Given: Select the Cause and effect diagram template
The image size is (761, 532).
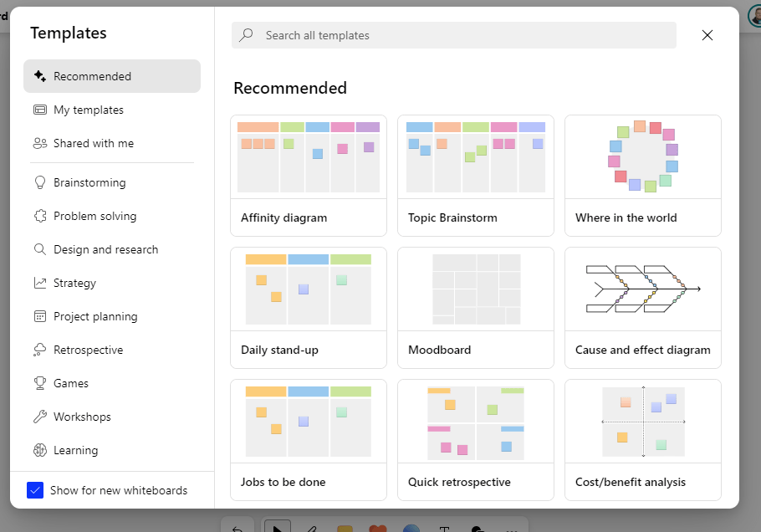Looking at the screenshot, I should point(643,308).
